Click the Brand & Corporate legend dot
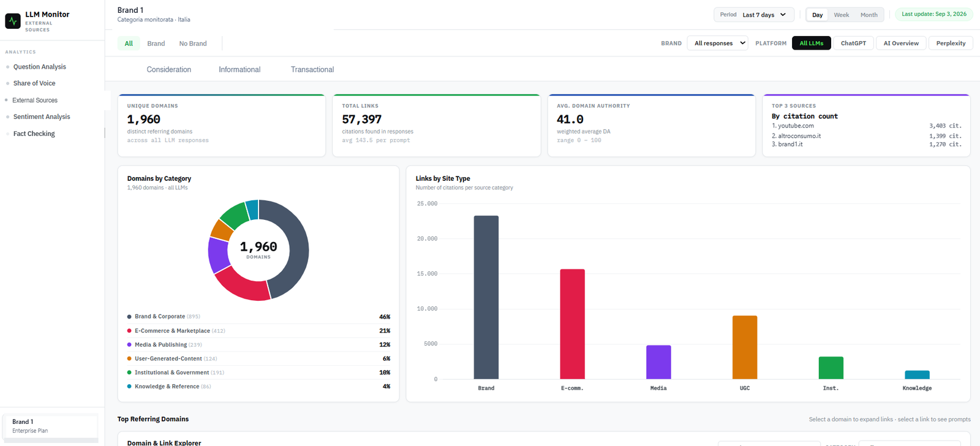Image resolution: width=980 pixels, height=446 pixels. tap(129, 317)
